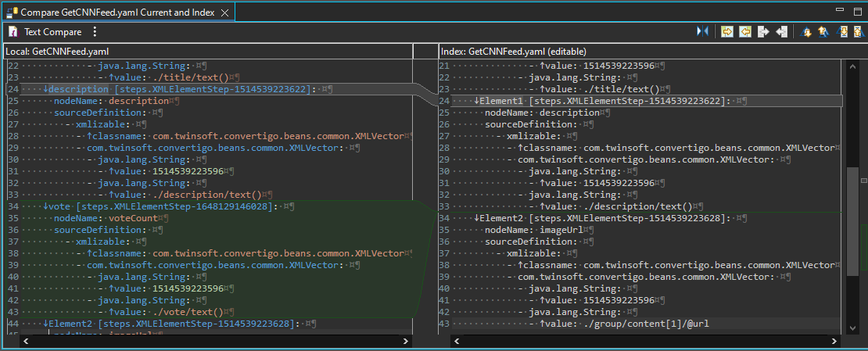This screenshot has height=351, width=868.
Task: Close the Compare GetCNNFeed.yaml tab
Action: (x=225, y=12)
